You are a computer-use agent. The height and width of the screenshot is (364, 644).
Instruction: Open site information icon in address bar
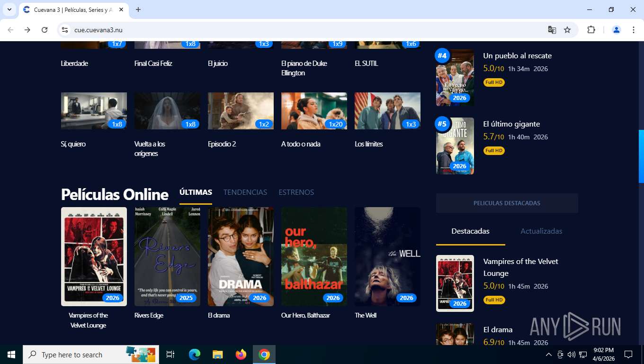(65, 30)
